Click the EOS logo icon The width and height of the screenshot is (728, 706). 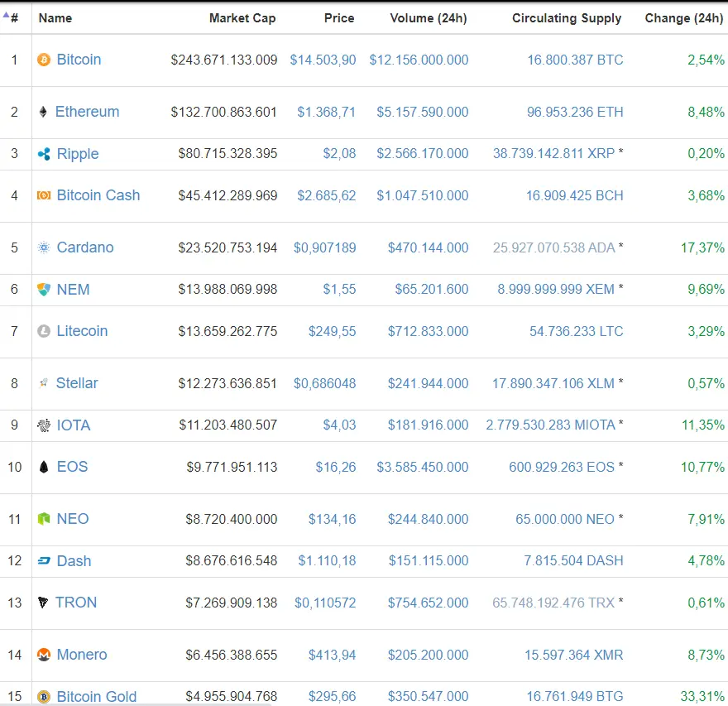[x=44, y=467]
